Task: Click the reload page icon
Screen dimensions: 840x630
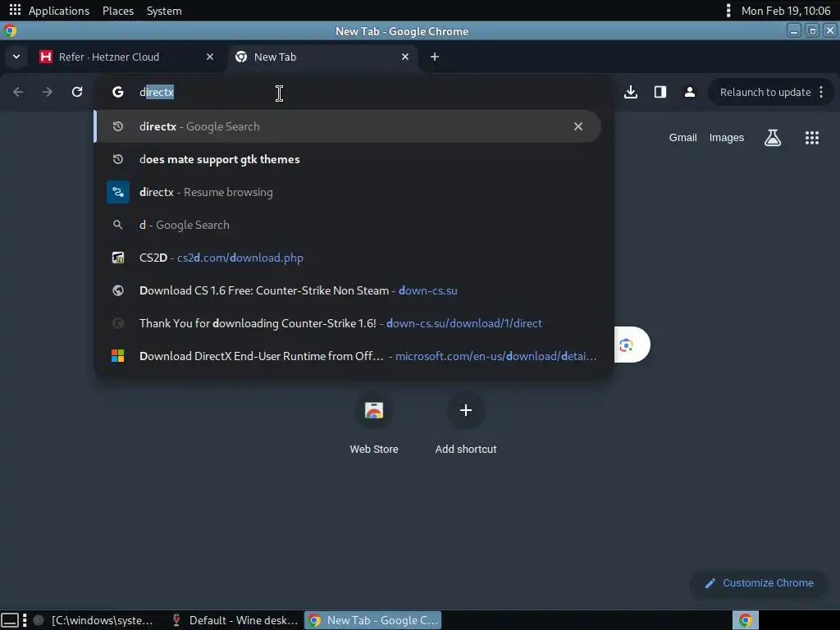Action: (77, 92)
